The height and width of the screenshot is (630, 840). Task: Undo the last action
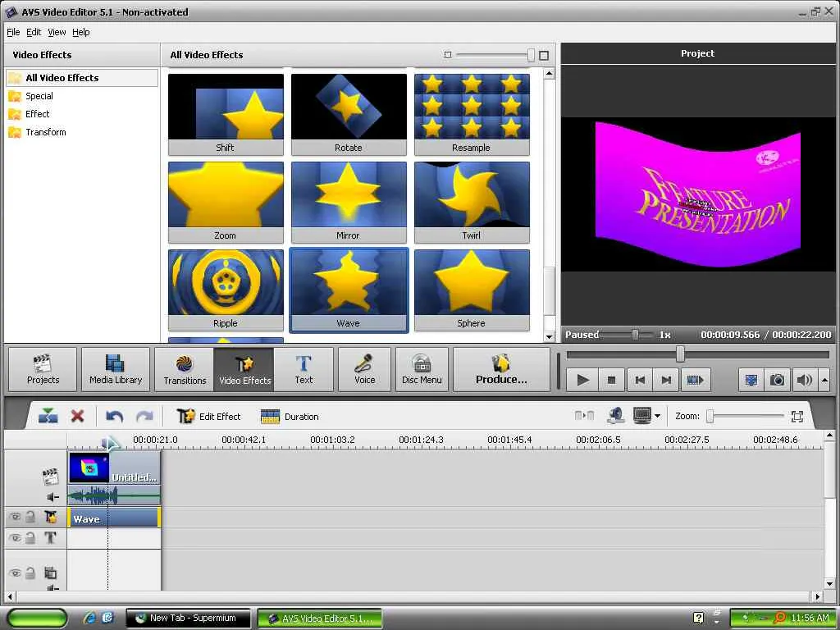coord(114,416)
